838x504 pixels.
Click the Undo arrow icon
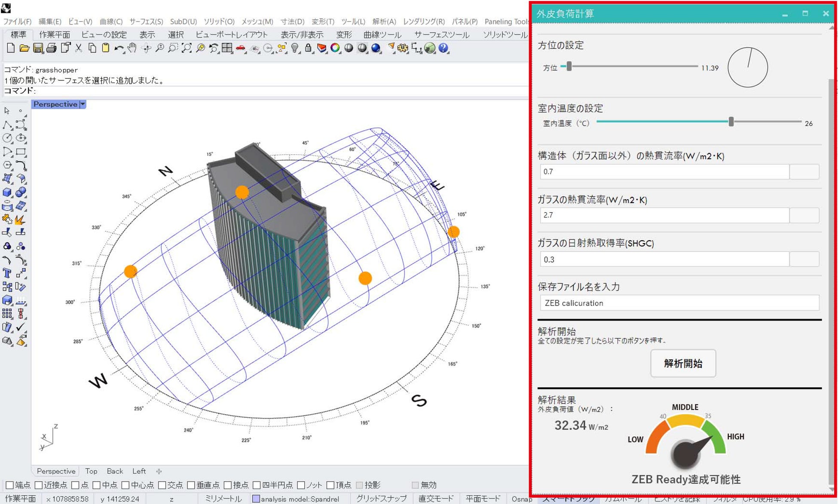pos(119,48)
